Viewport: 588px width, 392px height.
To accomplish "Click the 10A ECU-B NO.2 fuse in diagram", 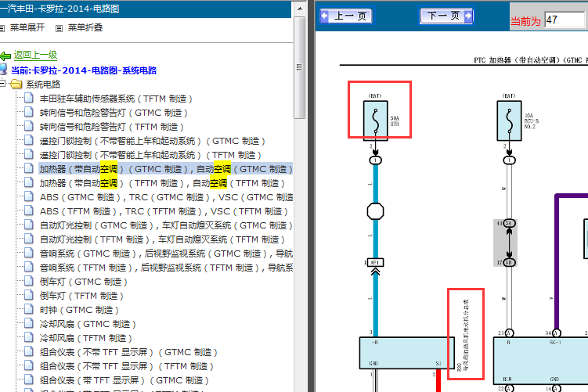I will point(509,120).
